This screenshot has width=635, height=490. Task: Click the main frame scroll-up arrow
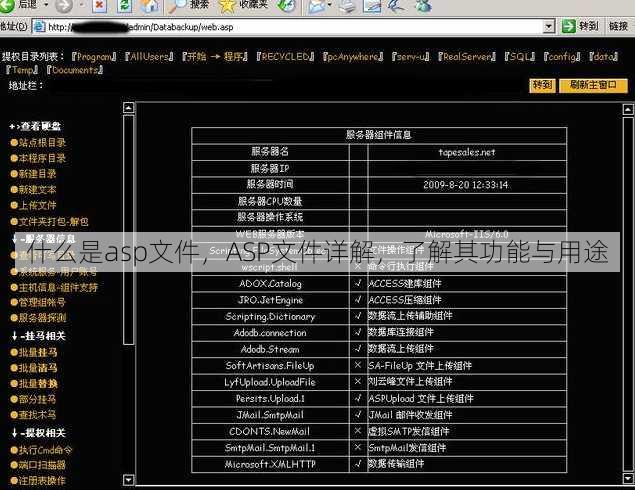[x=628, y=109]
